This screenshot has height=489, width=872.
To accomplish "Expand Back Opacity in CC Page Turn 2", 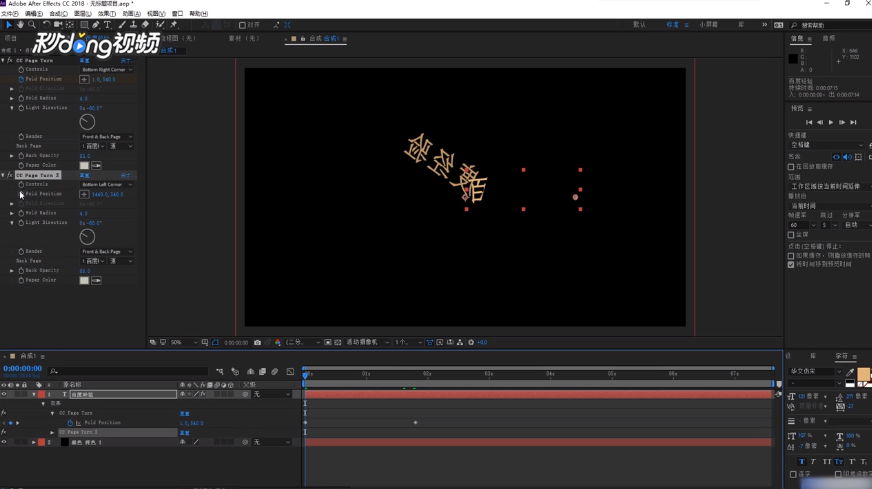I will point(12,271).
